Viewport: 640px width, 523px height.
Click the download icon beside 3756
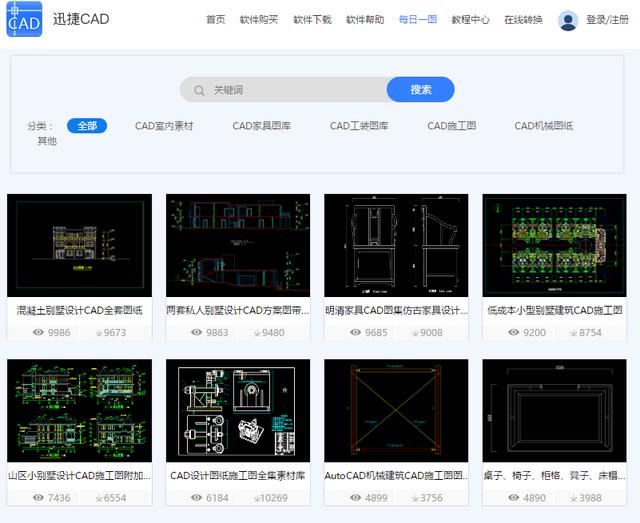[x=416, y=499]
